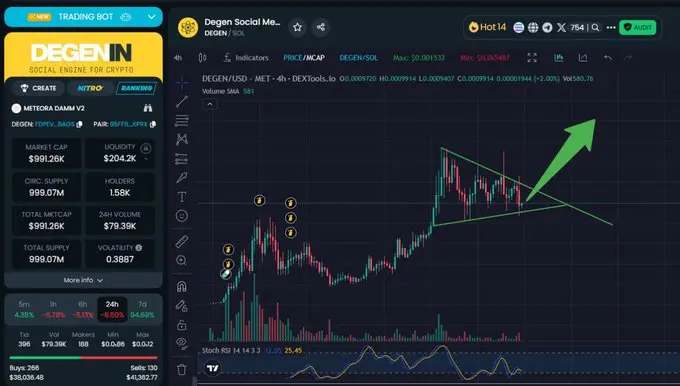Toggle the lock all drawings icon
This screenshot has height=386, width=680.
coord(182,324)
